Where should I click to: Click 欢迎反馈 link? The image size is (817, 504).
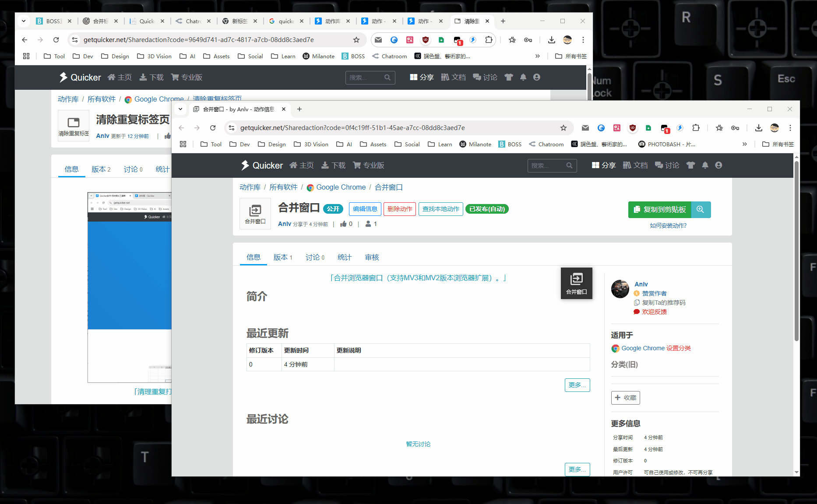(x=654, y=312)
